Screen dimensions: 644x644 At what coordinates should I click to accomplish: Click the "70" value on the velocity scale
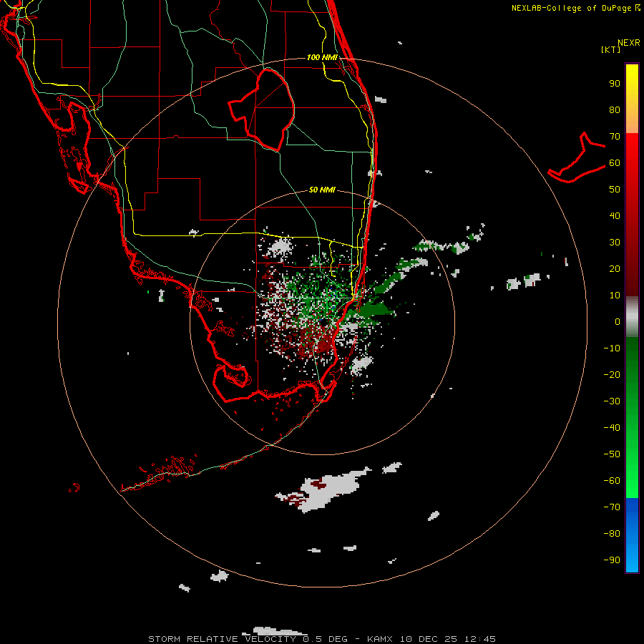click(615, 137)
